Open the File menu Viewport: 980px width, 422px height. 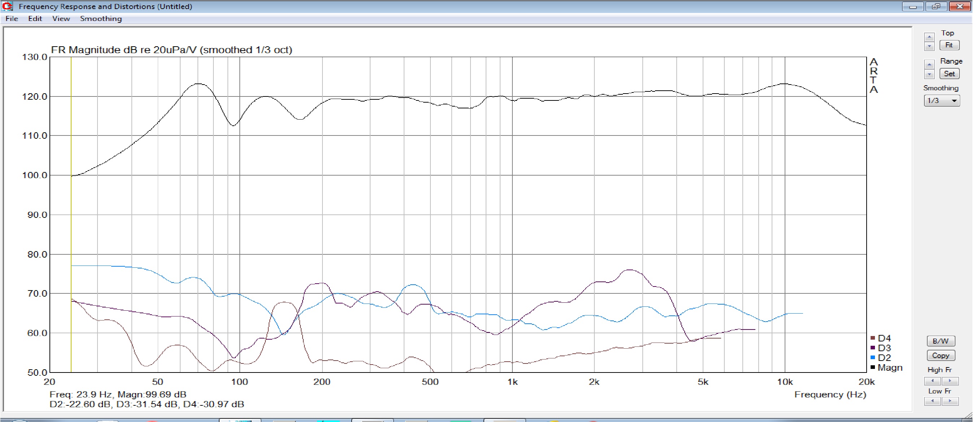click(x=12, y=19)
